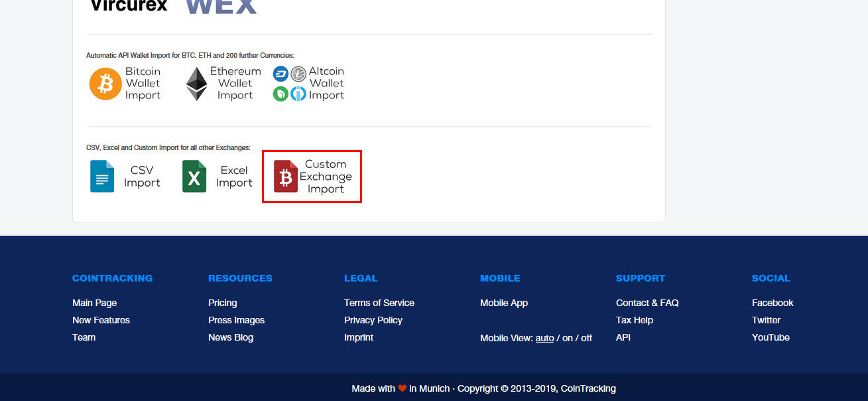Viewport: 868px width, 401px height.
Task: Open the Privacy Policy link
Action: pyautogui.click(x=373, y=320)
